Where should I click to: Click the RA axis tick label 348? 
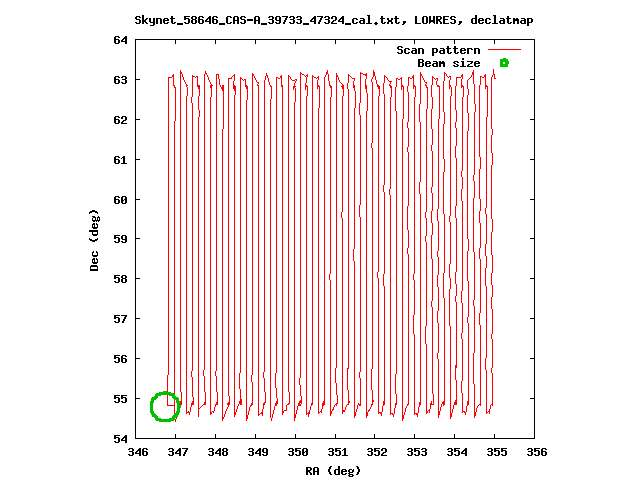[x=218, y=452]
